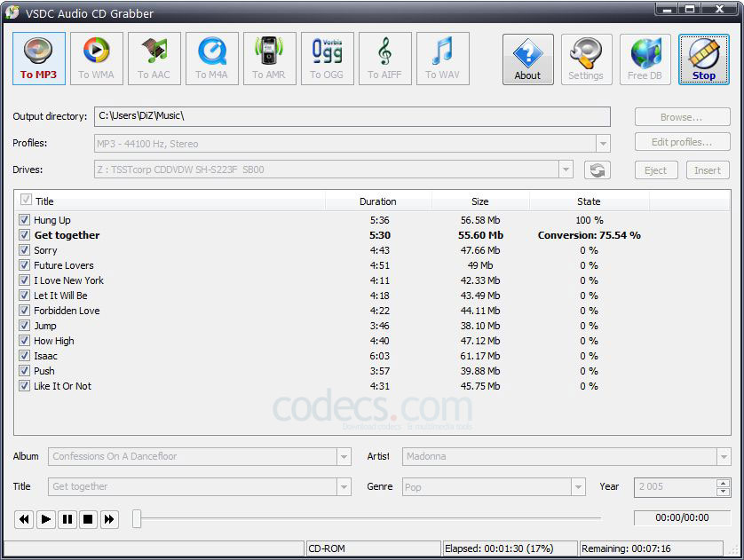
Task: Open the Artist dropdown list
Action: click(x=724, y=457)
